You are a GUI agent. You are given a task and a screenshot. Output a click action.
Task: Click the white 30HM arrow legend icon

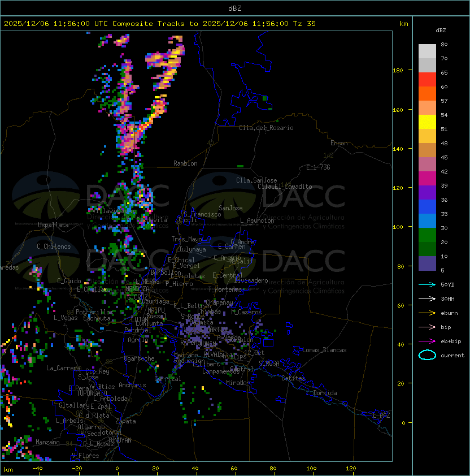click(x=427, y=298)
